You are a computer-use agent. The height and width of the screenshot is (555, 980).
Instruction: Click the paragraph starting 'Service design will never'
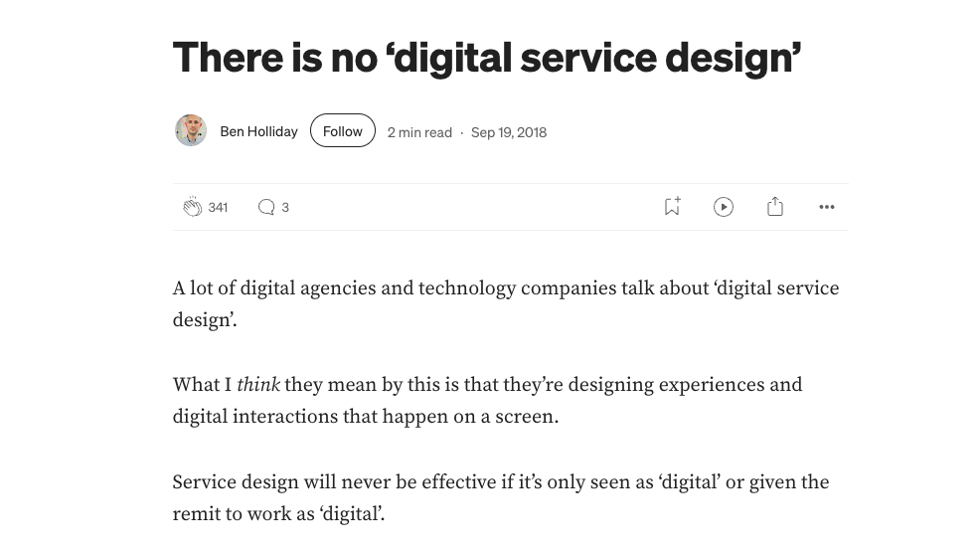point(500,482)
